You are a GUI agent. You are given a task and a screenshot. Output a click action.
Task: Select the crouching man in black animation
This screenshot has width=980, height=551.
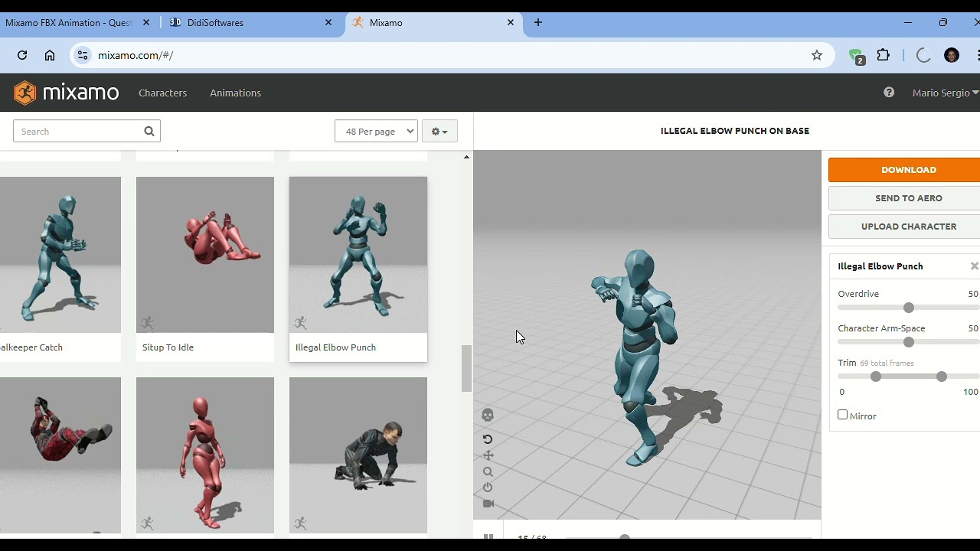coord(358,455)
